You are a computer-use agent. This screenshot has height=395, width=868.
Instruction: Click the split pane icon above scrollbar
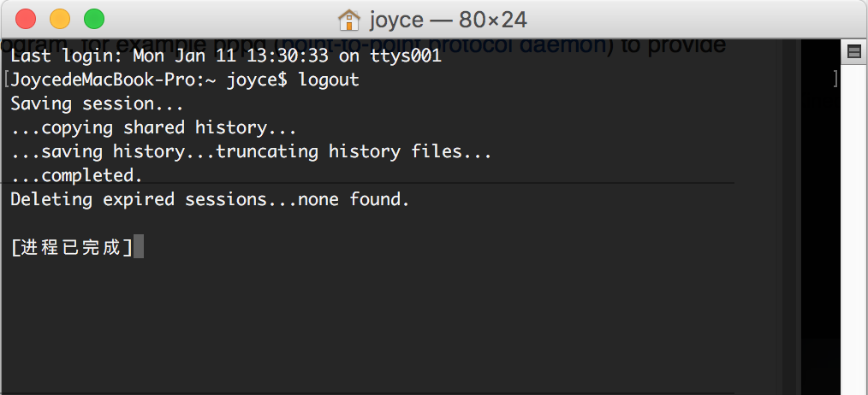[x=853, y=53]
